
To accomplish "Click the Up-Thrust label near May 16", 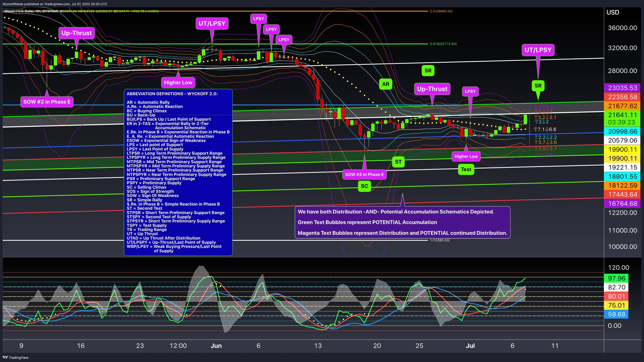I will [76, 33].
